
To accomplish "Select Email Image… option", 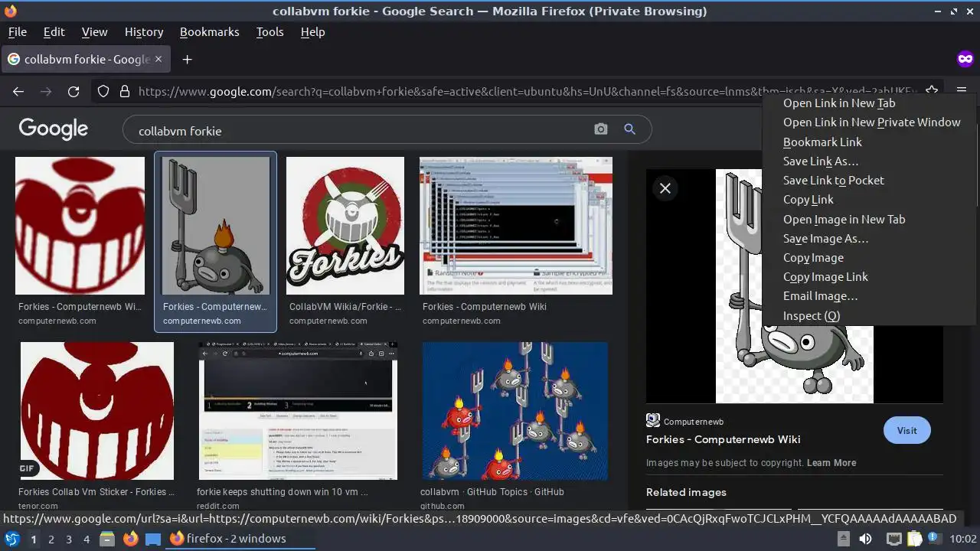I will (x=869, y=296).
